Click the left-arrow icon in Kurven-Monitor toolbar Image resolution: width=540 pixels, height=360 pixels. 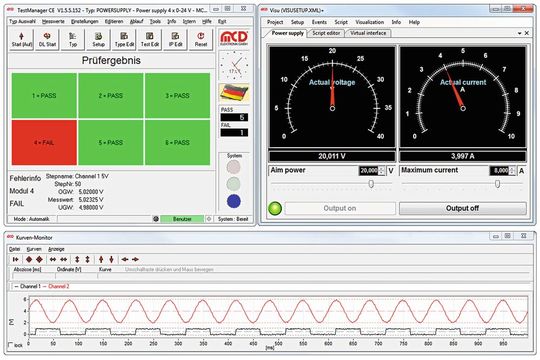coord(125,259)
